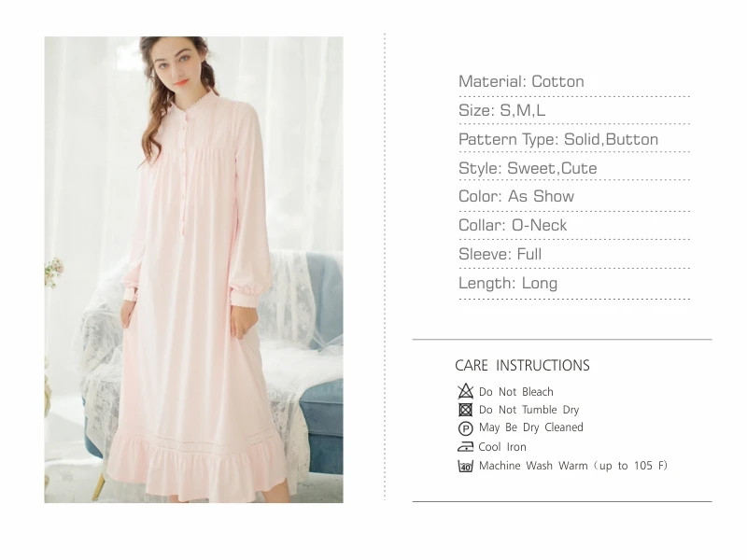Click the dry clean circled P icon
Image resolution: width=747 pixels, height=560 pixels.
tap(465, 428)
